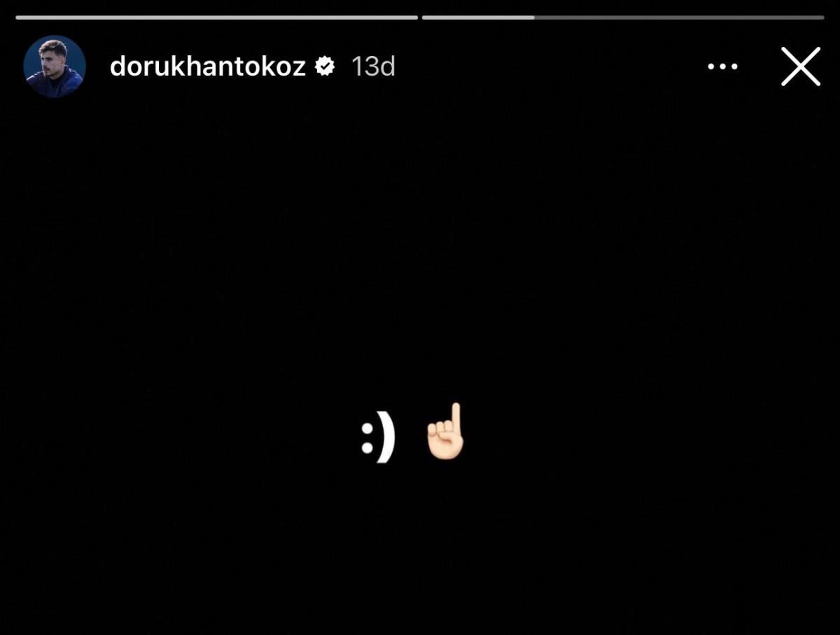
Task: Click the pointing-up finger emoji
Action: [446, 431]
